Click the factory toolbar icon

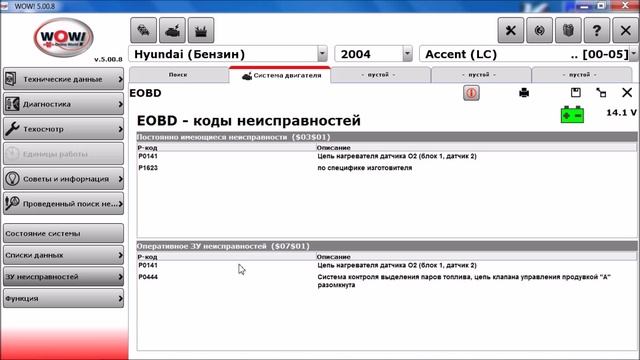tap(201, 30)
